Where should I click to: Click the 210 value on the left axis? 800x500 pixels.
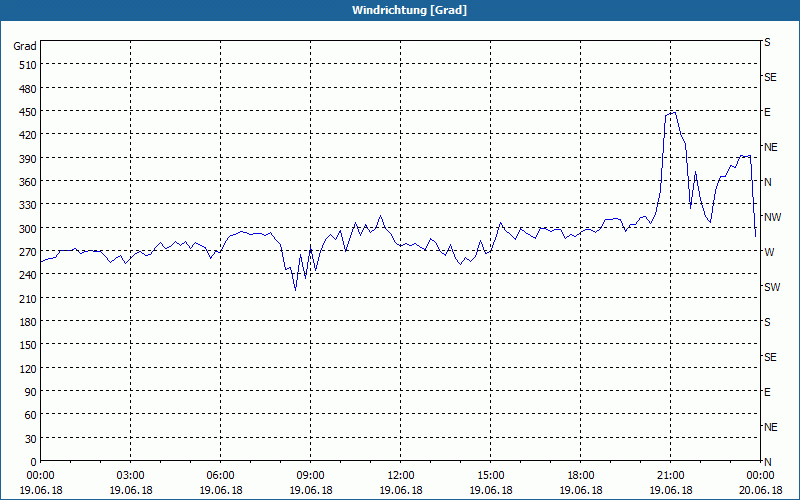click(x=29, y=298)
